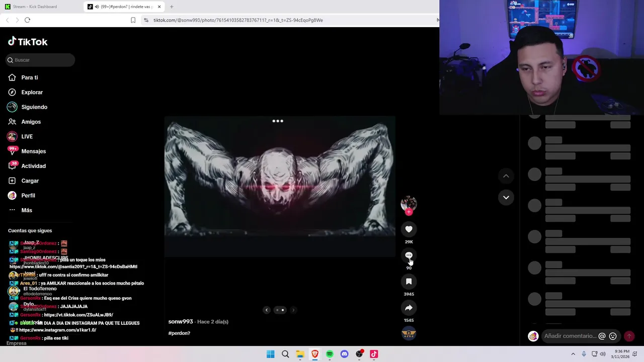Follow creator with red plus badge
This screenshot has height=362, width=644.
(x=409, y=212)
